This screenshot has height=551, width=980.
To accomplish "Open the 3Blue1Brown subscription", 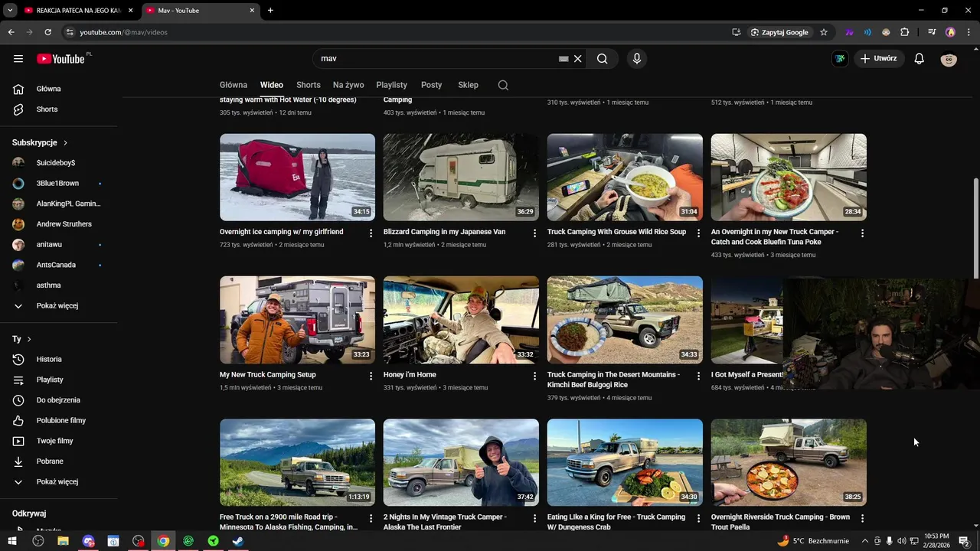I will pyautogui.click(x=58, y=184).
